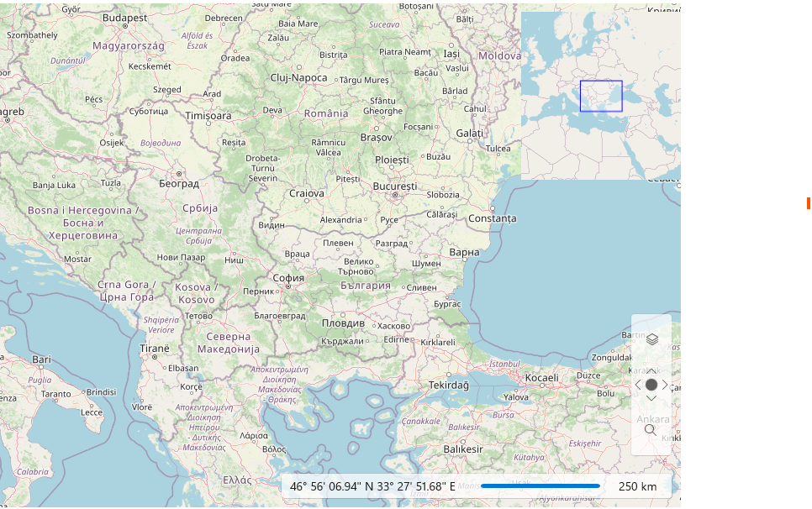Image resolution: width=812 pixels, height=509 pixels.
Task: Click the София city label
Action: point(288,278)
